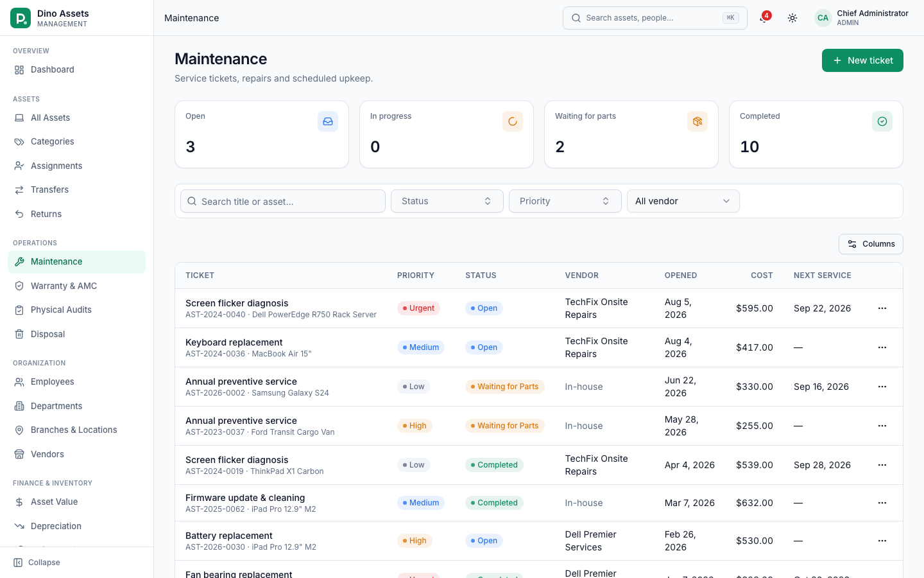Image resolution: width=924 pixels, height=578 pixels.
Task: Expand the Priority filter dropdown
Action: tap(565, 201)
